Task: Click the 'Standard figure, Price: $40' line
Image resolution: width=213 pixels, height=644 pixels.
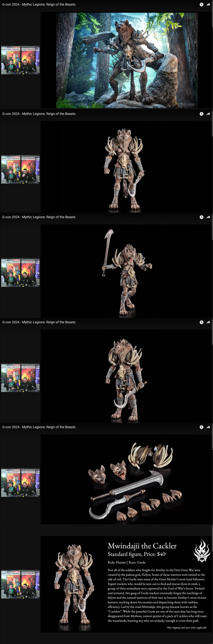Action: (x=137, y=554)
